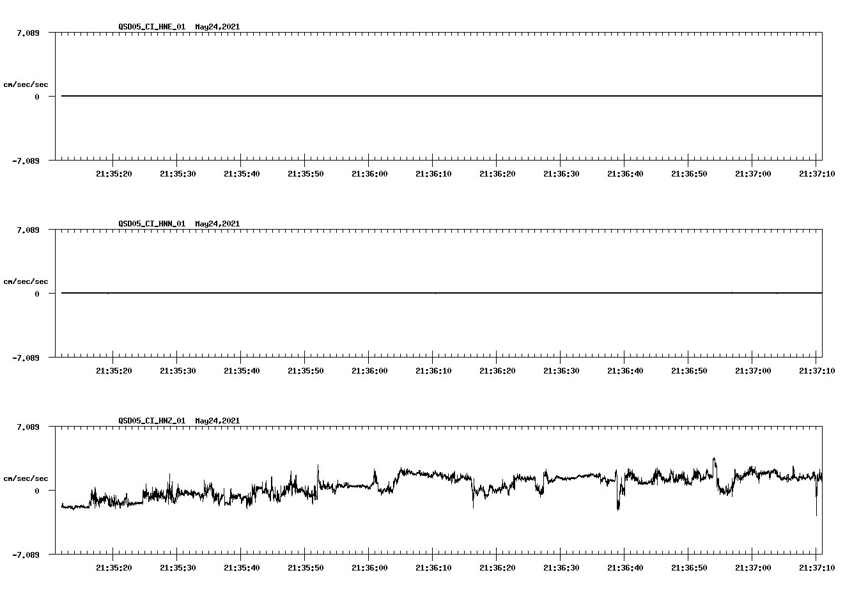868x591 pixels.
Task: Select the 21:37:10 tick on the bottom axis
Action: pyautogui.click(x=818, y=568)
